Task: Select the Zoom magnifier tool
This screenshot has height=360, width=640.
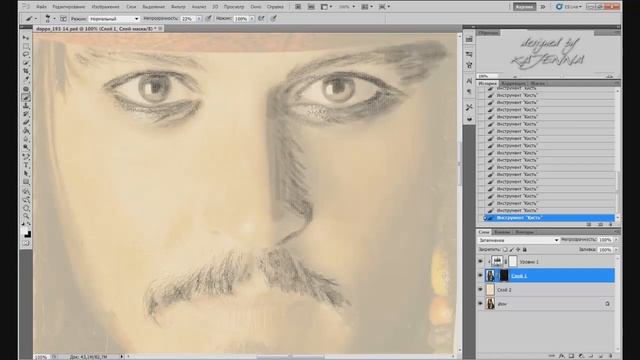Action: (26, 216)
